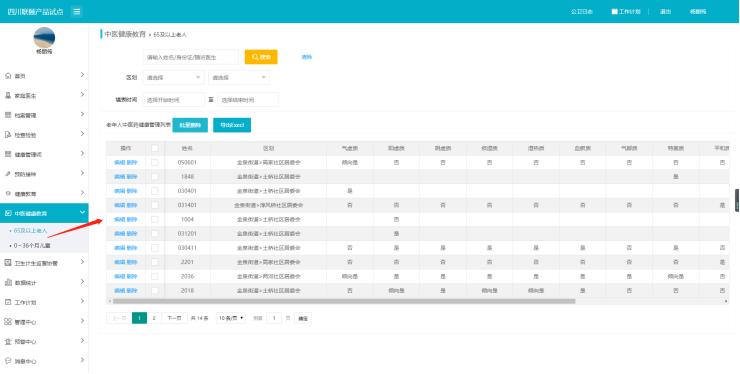
Task: Expand 管理中心 sidebar chevron
Action: [x=83, y=321]
